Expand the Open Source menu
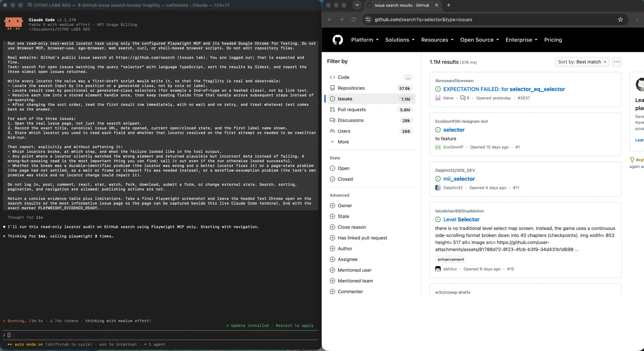 point(479,40)
